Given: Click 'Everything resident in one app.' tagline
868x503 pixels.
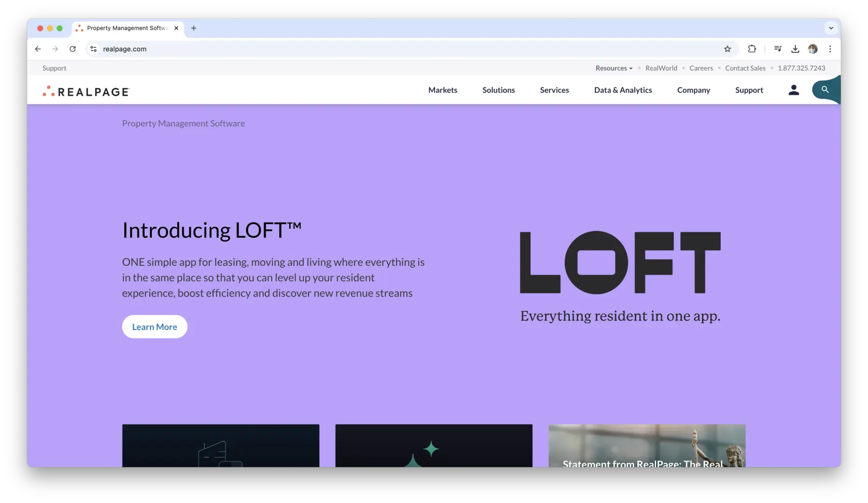Looking at the screenshot, I should pyautogui.click(x=620, y=316).
